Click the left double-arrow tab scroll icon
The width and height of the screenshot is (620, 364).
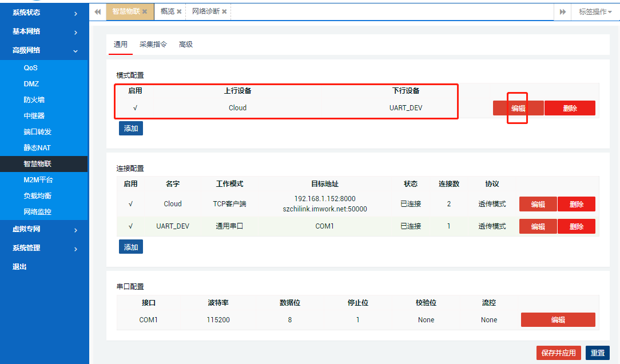(x=97, y=11)
